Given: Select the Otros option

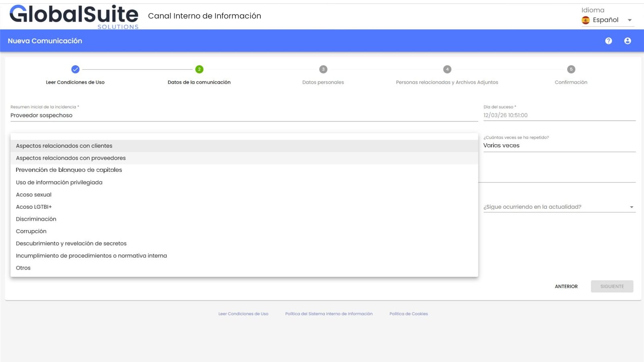Looking at the screenshot, I should [x=244, y=267].
